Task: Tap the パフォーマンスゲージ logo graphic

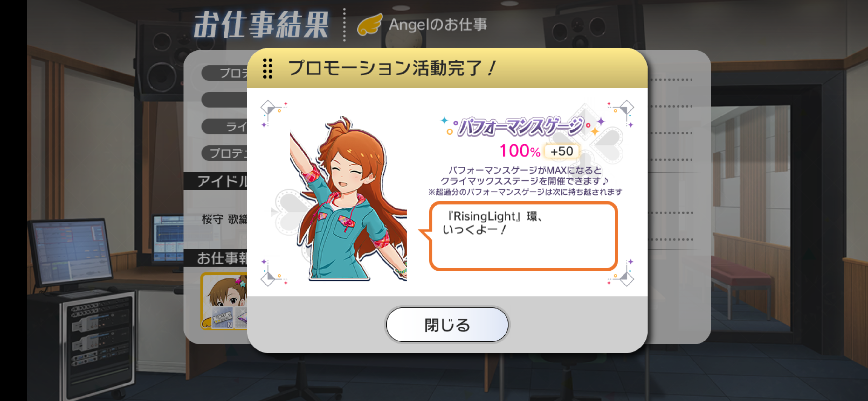Action: (x=521, y=126)
